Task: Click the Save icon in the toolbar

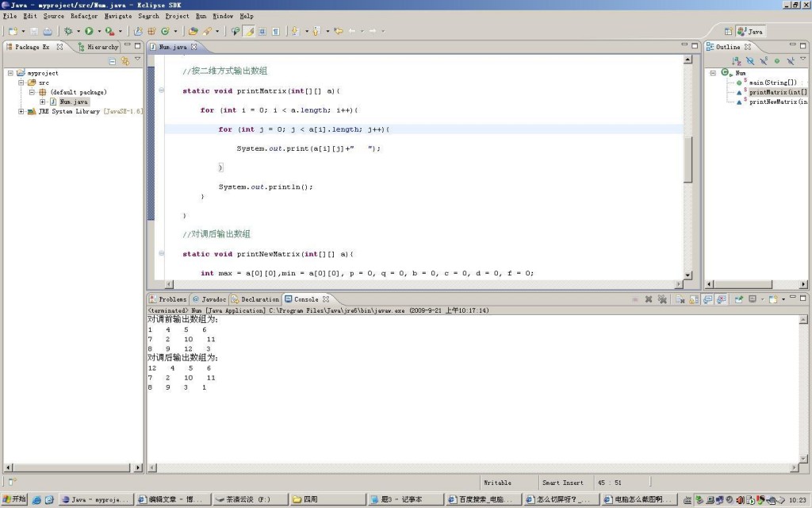Action: (x=34, y=31)
